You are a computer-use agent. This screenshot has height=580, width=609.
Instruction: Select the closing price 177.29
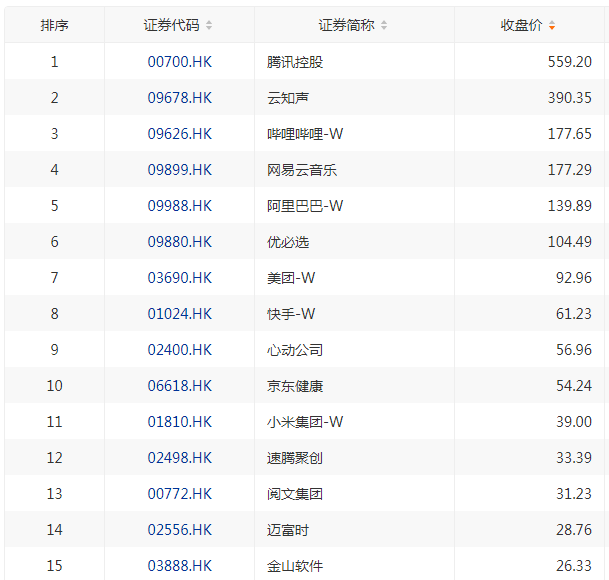pyautogui.click(x=569, y=170)
